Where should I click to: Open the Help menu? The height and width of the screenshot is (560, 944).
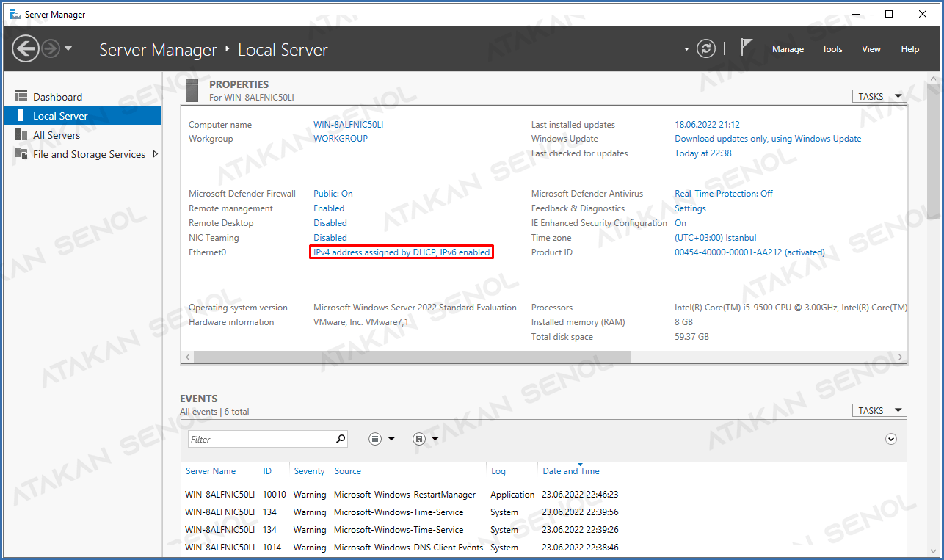(910, 49)
